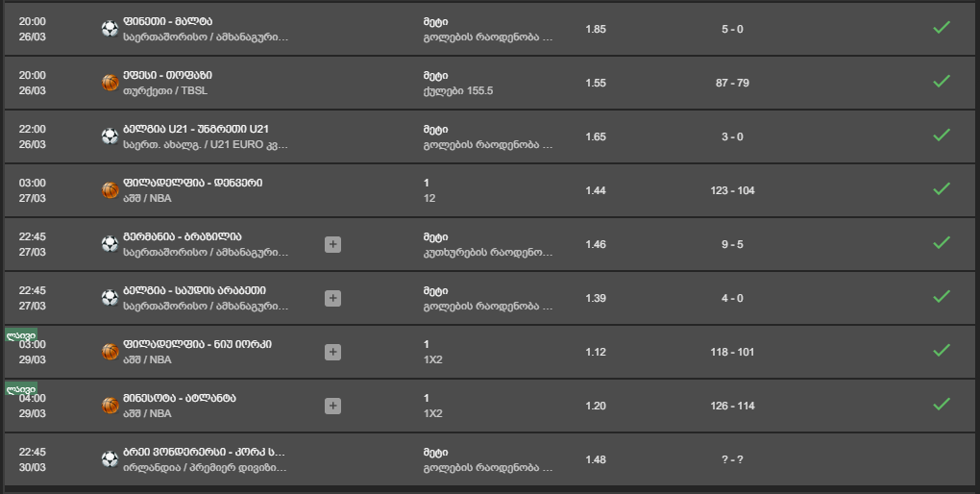
Task: Click the basketball icon for მინესოტა - ატლანტა
Action: tap(110, 406)
